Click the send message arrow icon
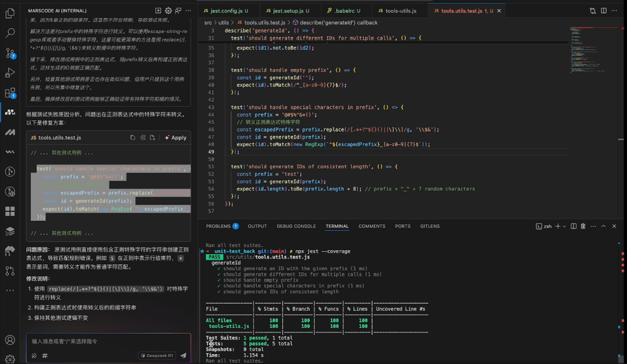Screen dimensions: 627x364 coord(183,355)
